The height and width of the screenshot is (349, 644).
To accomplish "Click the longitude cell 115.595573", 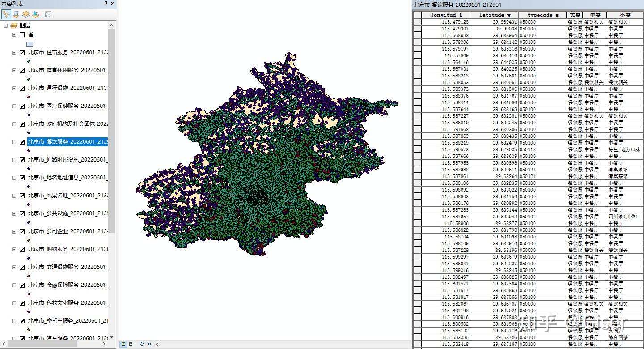I will tap(445, 149).
